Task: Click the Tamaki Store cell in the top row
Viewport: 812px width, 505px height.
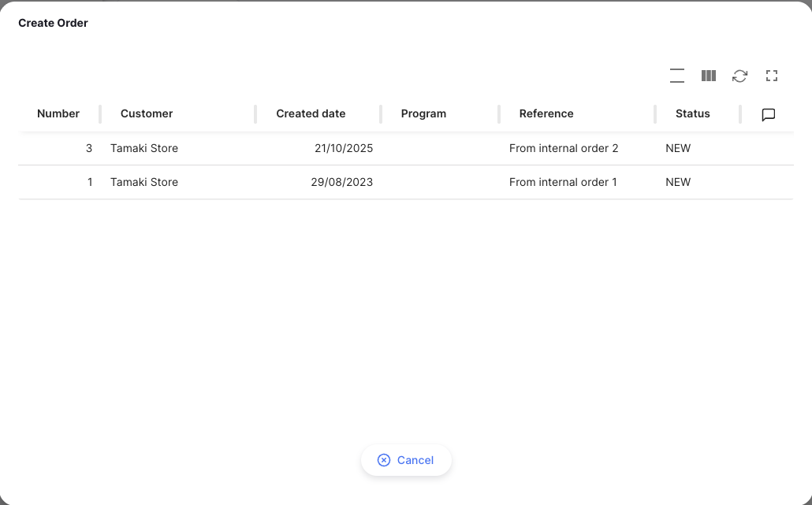Action: [143, 148]
